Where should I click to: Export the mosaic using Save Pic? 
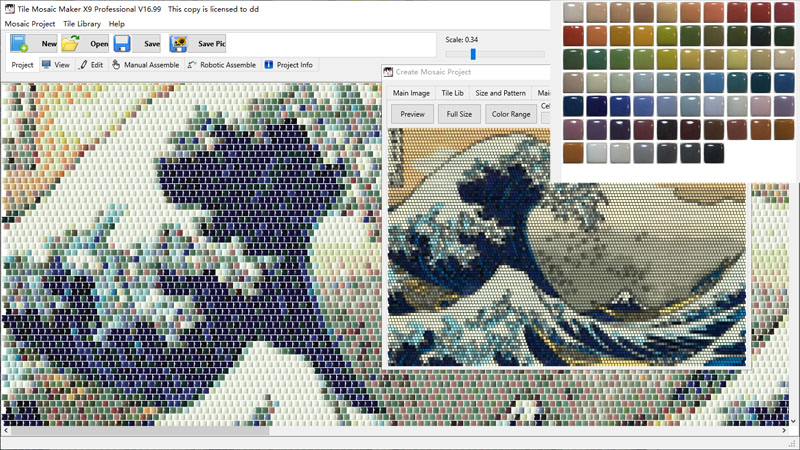tap(197, 44)
